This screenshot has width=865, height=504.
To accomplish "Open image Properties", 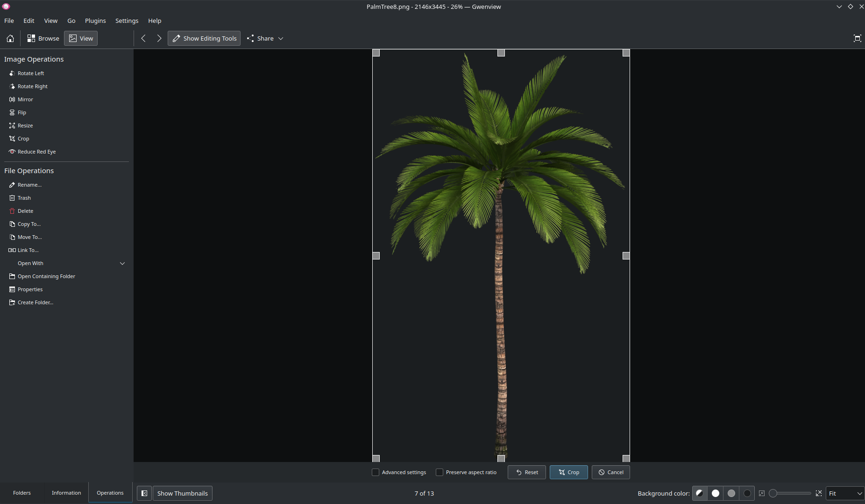I will coord(30,289).
